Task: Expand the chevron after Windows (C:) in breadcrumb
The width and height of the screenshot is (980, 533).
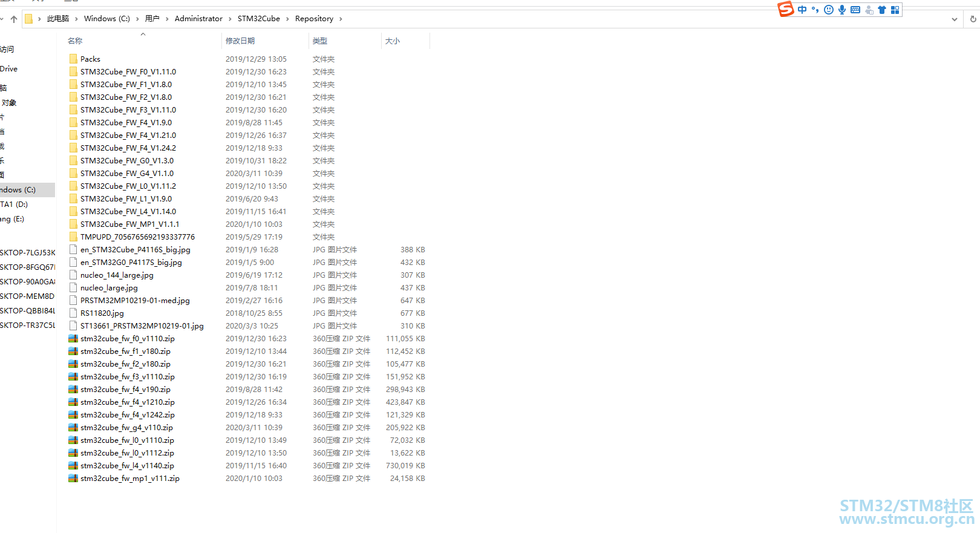Action: [137, 19]
